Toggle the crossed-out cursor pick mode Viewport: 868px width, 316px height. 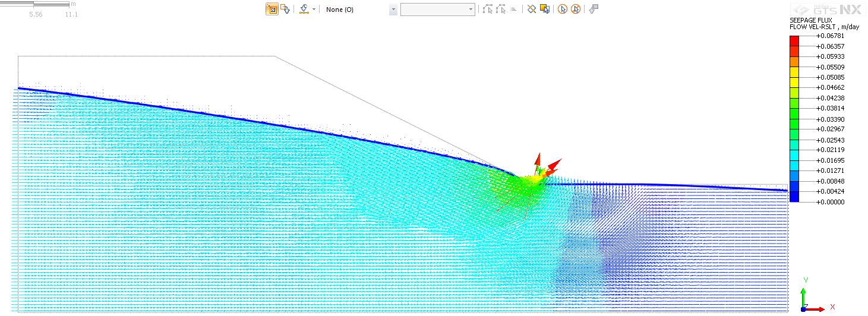pyautogui.click(x=575, y=10)
